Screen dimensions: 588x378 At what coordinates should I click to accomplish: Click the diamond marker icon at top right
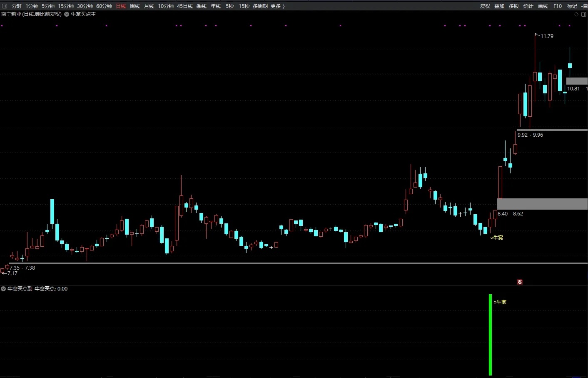tap(576, 14)
